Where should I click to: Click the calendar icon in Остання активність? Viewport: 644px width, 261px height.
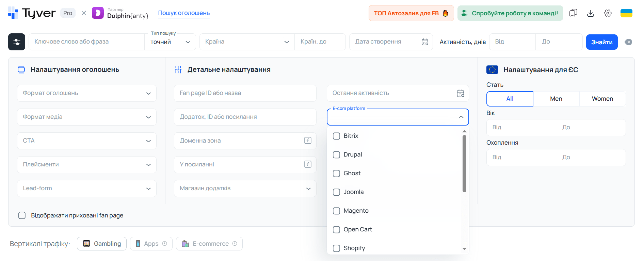[461, 93]
